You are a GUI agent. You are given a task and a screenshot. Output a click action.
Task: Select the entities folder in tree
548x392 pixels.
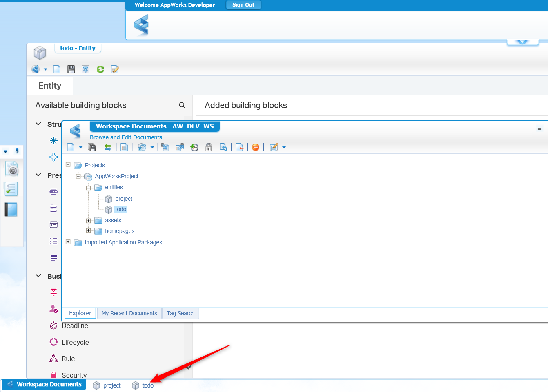(x=114, y=187)
